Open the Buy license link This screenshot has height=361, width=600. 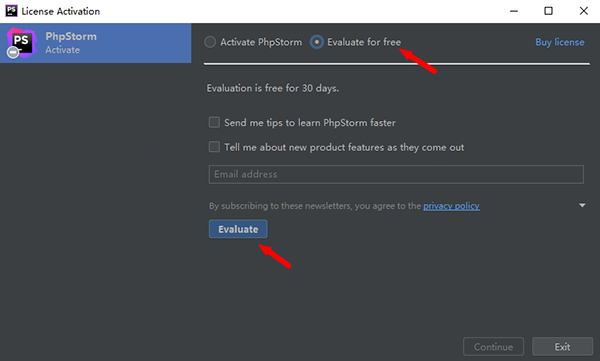(x=560, y=42)
